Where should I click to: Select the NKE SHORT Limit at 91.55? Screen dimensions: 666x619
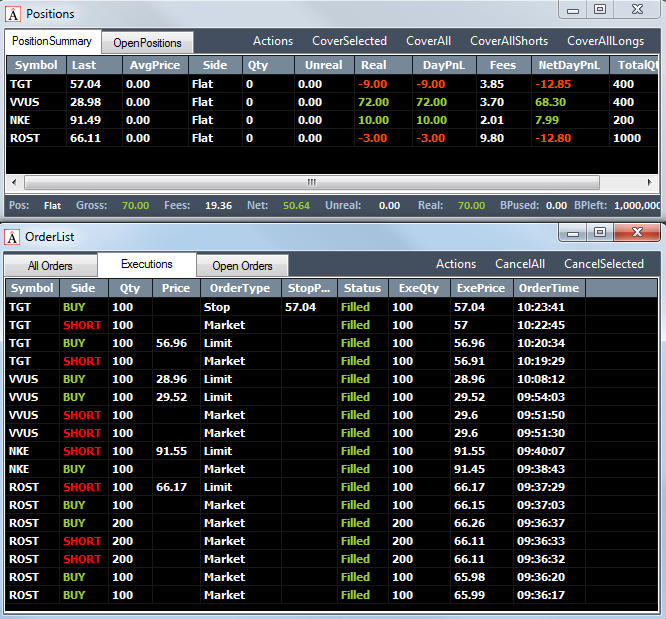tap(332, 451)
